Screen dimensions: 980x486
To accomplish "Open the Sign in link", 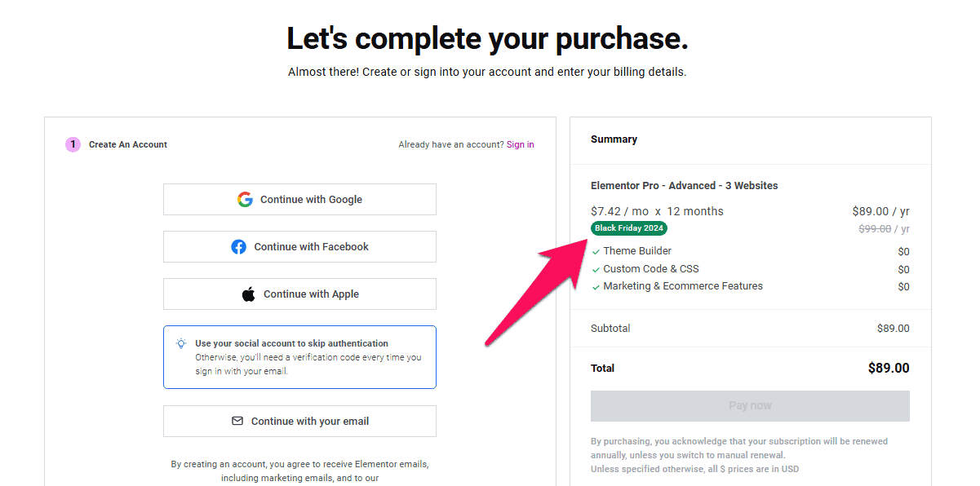I will [x=520, y=144].
